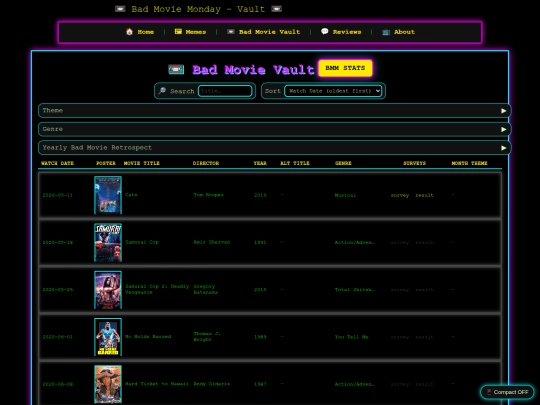Expand the Theme filter section
Image resolution: width=540 pixels, height=405 pixels.
(x=274, y=111)
